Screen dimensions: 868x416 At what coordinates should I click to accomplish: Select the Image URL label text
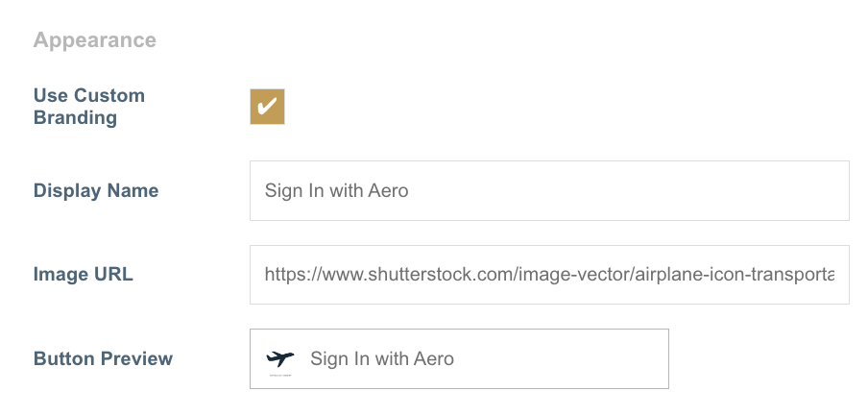pos(84,275)
